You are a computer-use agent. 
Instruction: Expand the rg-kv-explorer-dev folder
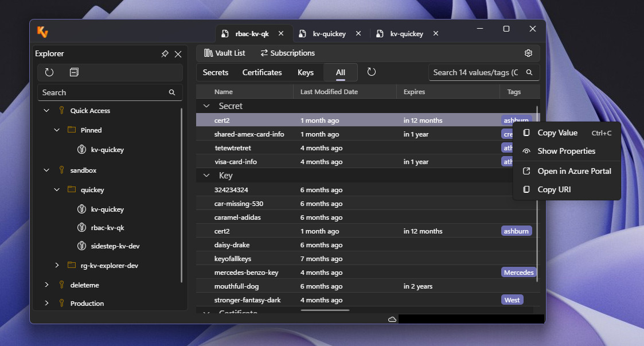[x=57, y=265]
